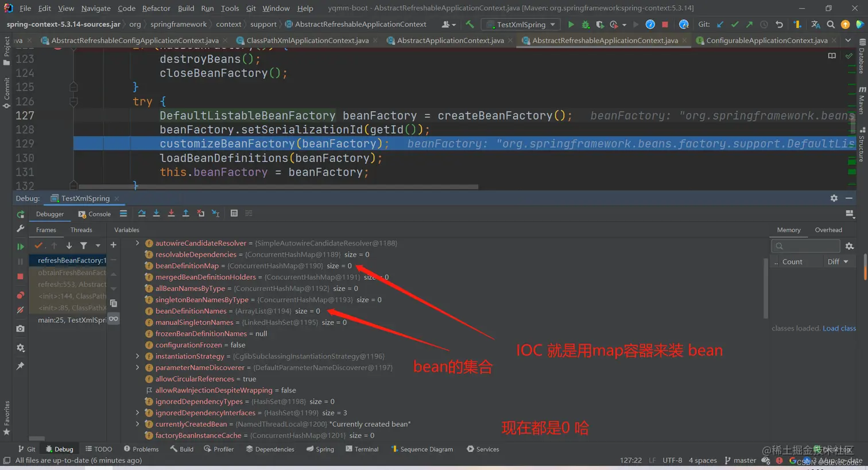868x470 pixels.
Task: Click the Load classes link
Action: tap(839, 328)
